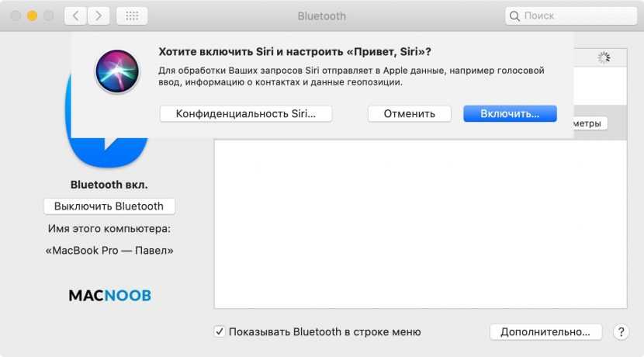The image size is (644, 357).
Task: Open "Дополнительно..." settings
Action: point(545,331)
